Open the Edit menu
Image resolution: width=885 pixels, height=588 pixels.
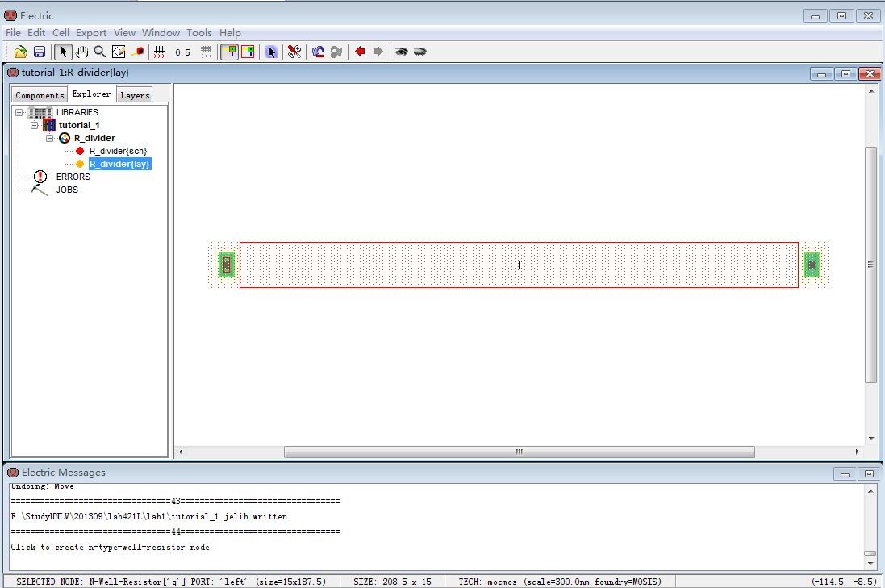(x=36, y=33)
